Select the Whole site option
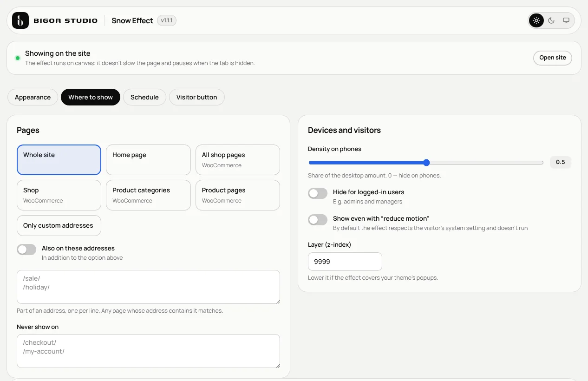588x381 pixels. click(59, 160)
